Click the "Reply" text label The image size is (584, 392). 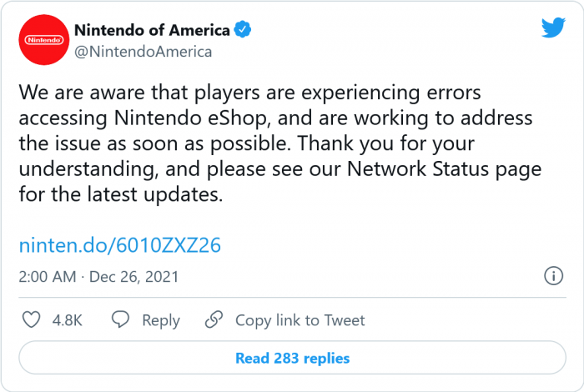click(160, 320)
